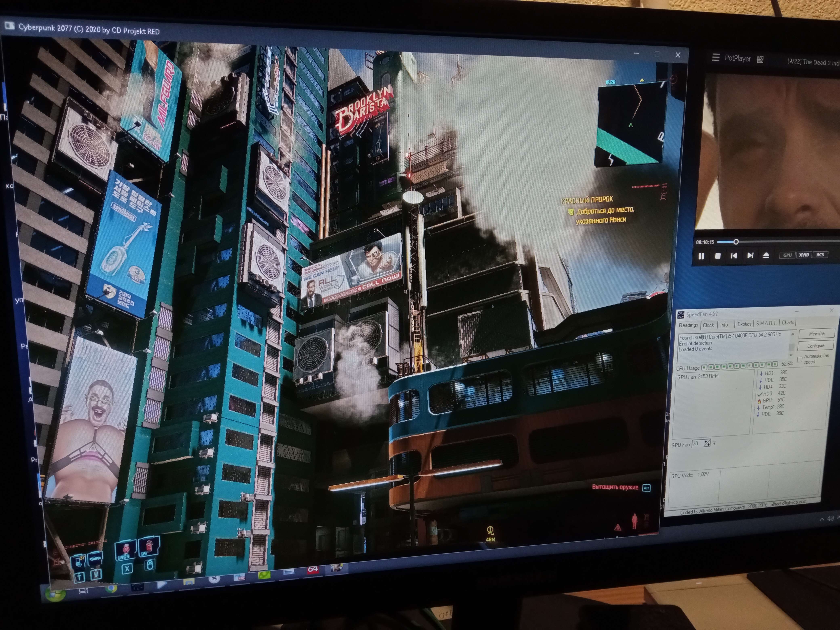Click the eject/open file icon
840x630 pixels.
[766, 255]
